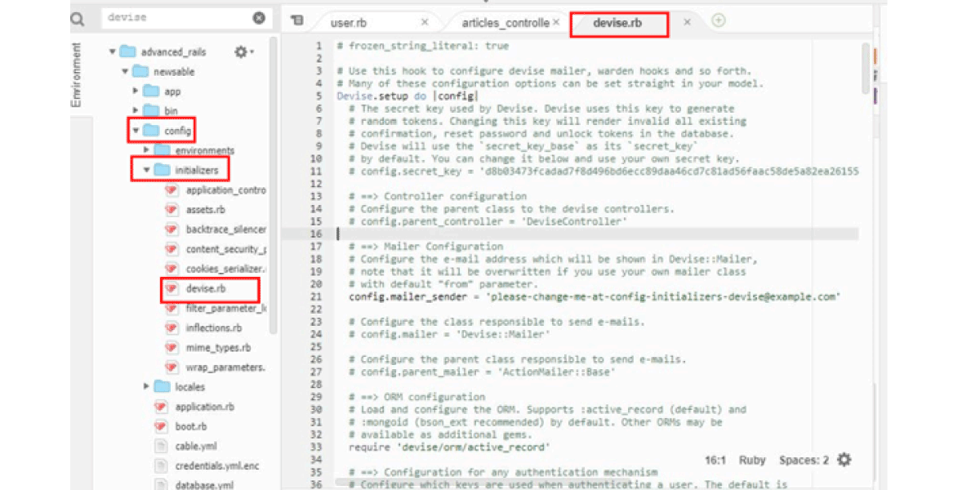The height and width of the screenshot is (490, 980).
Task: Open the file tree settings gear
Action: pyautogui.click(x=243, y=51)
